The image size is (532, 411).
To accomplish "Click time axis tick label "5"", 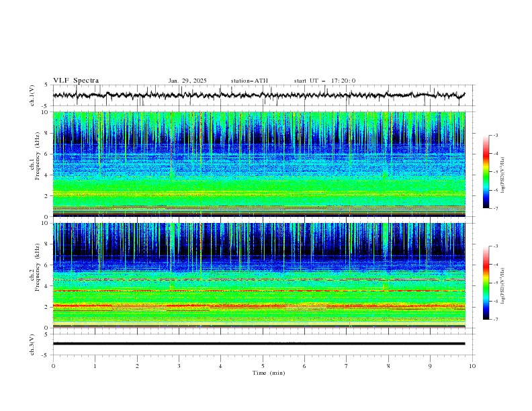I will 263,366.
